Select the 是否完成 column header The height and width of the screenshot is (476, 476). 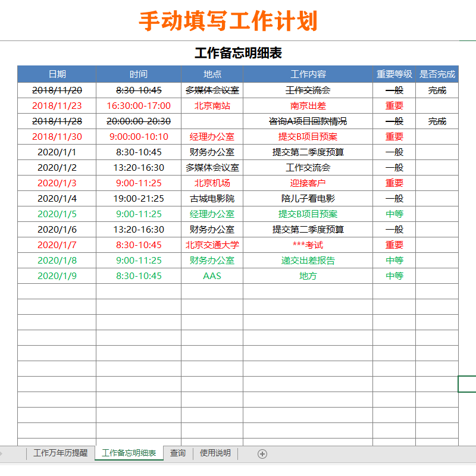click(437, 74)
